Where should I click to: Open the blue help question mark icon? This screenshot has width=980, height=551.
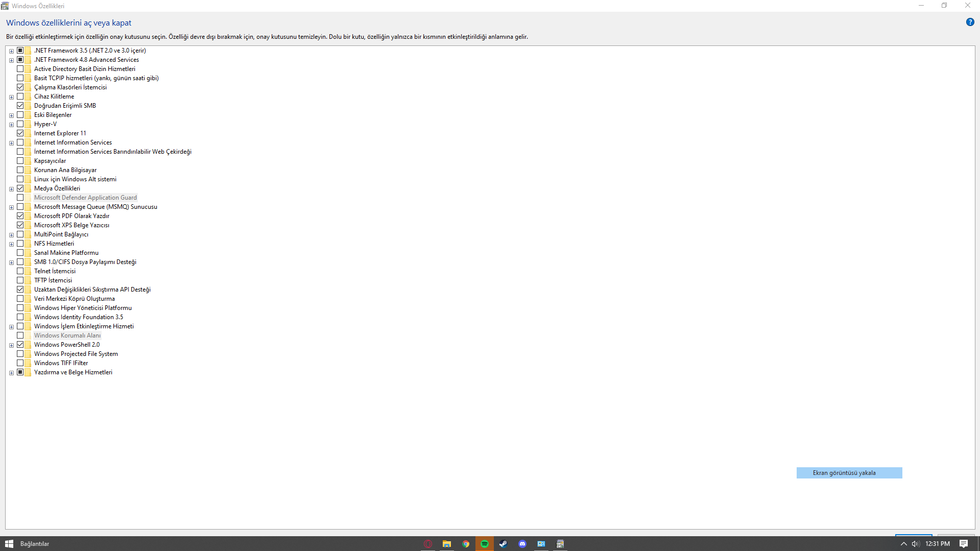point(970,22)
